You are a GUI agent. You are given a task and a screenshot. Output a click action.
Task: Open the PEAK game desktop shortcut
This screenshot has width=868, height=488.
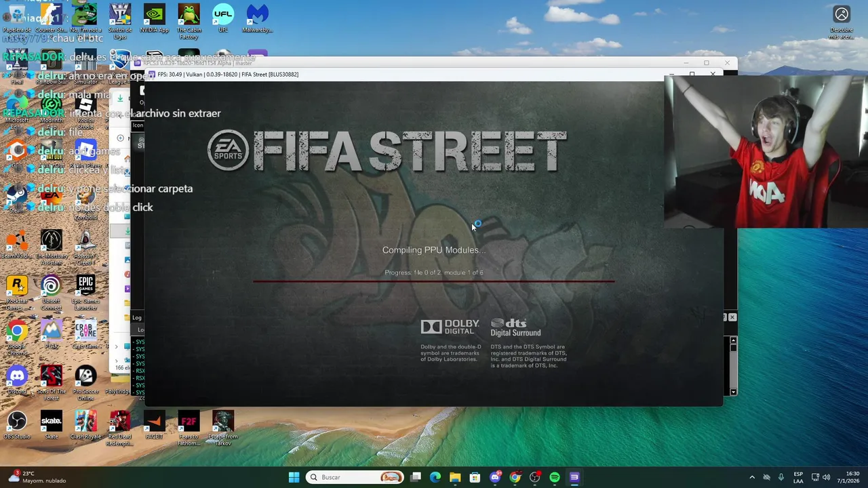[x=51, y=335]
